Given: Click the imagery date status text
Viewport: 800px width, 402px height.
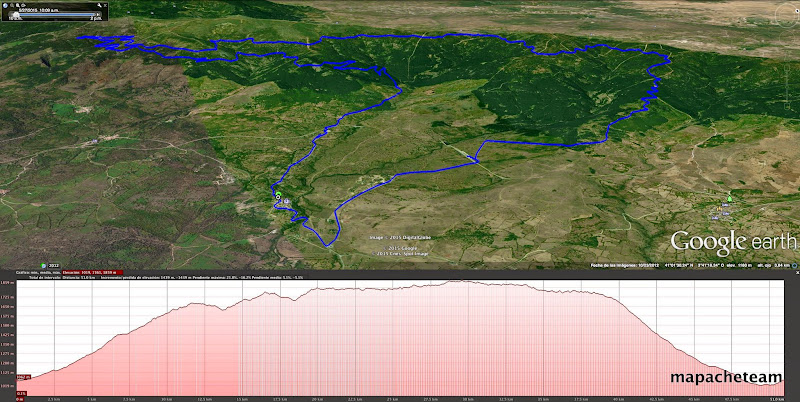Looking at the screenshot, I should click(x=624, y=265).
